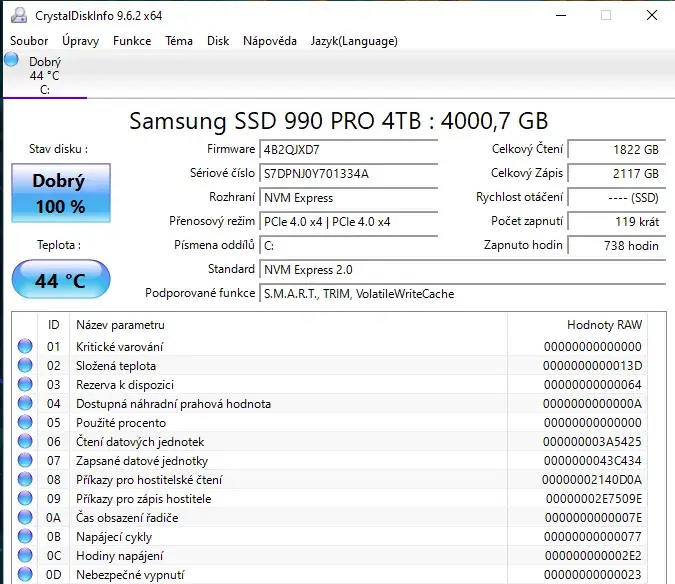
Task: Click status orb for Napájecí cykly row
Action: click(25, 536)
